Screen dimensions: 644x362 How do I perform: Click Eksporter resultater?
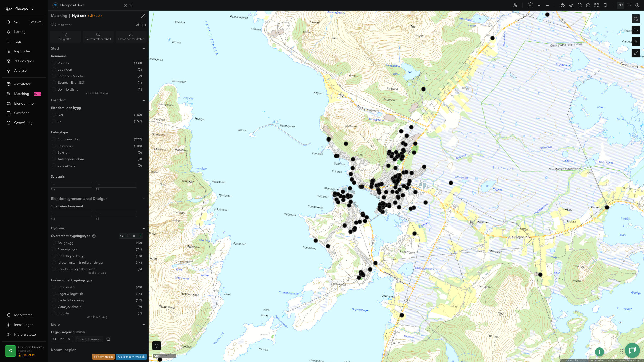pos(131,37)
